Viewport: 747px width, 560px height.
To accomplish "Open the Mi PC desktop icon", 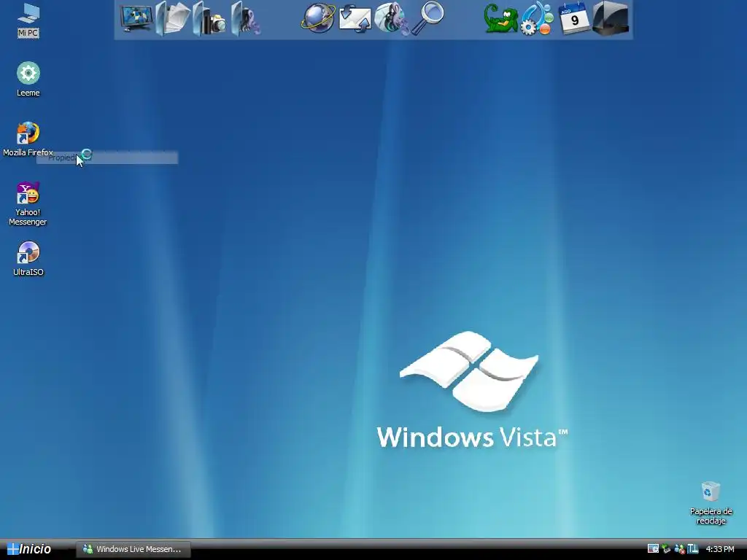I will pos(28,20).
